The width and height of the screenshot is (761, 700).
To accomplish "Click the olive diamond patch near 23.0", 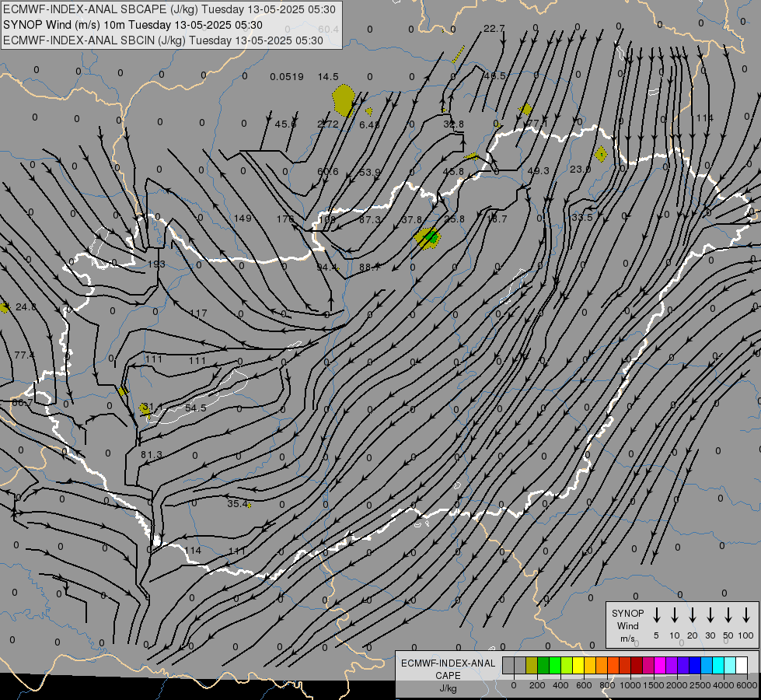I will (x=602, y=155).
